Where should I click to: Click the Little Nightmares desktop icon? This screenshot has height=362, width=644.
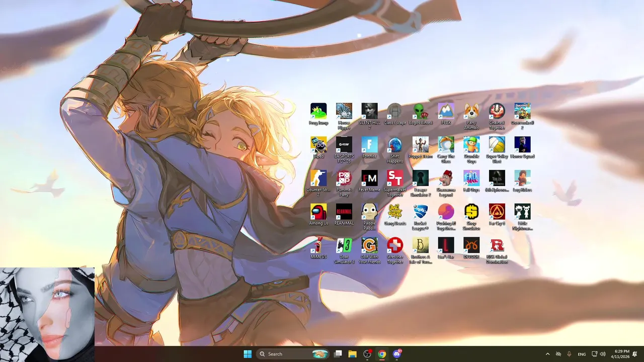[x=523, y=217]
